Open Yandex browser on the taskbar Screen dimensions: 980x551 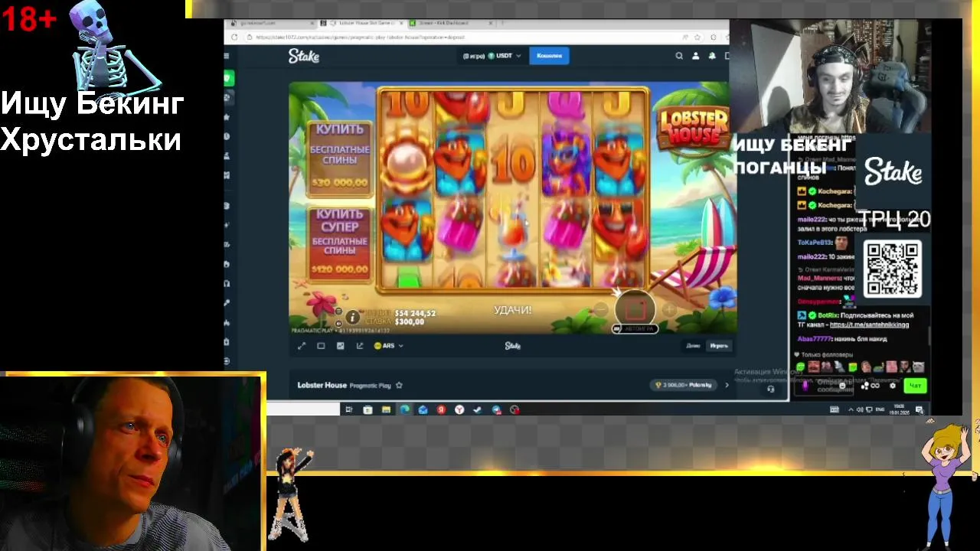coord(459,409)
